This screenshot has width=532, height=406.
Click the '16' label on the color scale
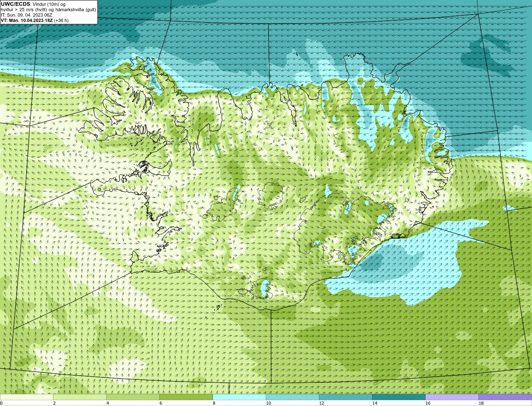click(428, 403)
